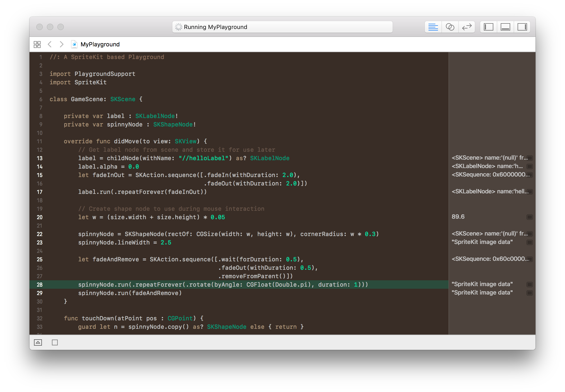This screenshot has height=392, width=565.
Task: Switch to the Version editor
Action: point(467,27)
